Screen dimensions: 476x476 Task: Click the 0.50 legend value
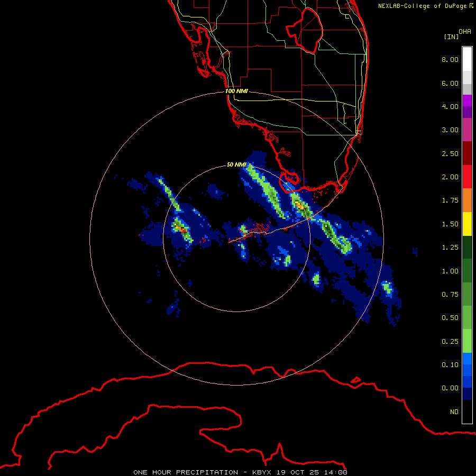[450, 318]
